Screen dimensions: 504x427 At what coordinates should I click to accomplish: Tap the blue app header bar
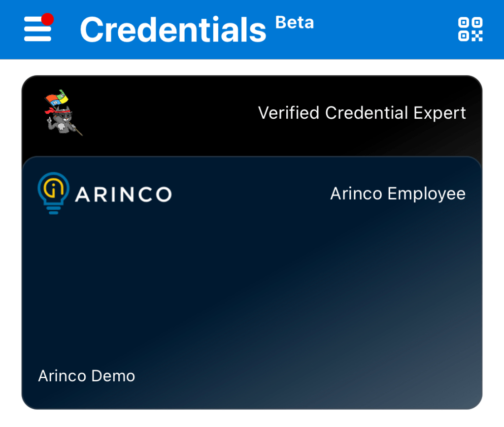click(252, 30)
